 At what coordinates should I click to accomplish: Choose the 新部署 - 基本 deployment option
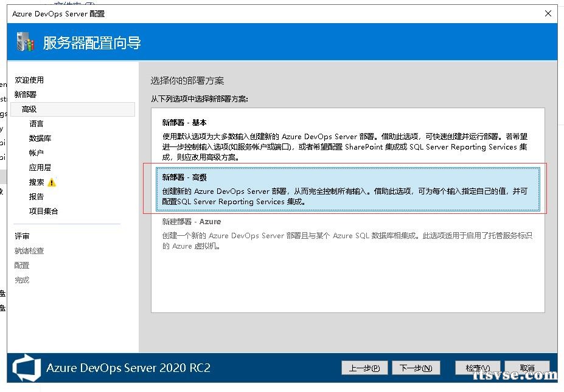coord(348,139)
